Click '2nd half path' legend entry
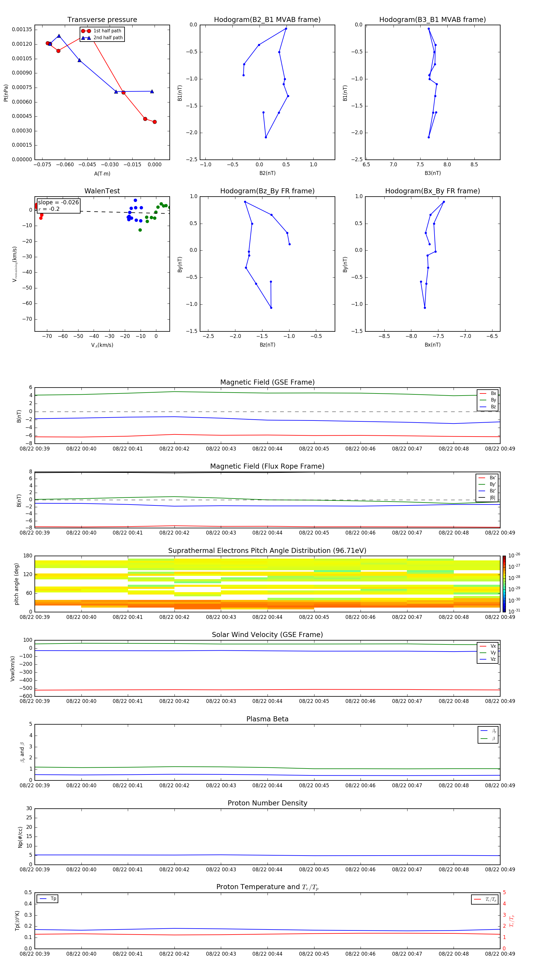Viewport: 535px width, 980px height. [x=103, y=38]
